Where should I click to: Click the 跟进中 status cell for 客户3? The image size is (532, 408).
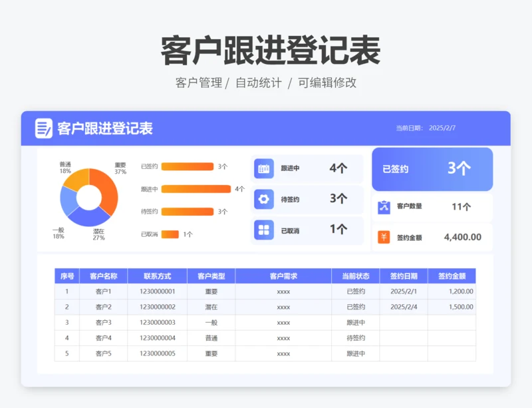point(356,322)
